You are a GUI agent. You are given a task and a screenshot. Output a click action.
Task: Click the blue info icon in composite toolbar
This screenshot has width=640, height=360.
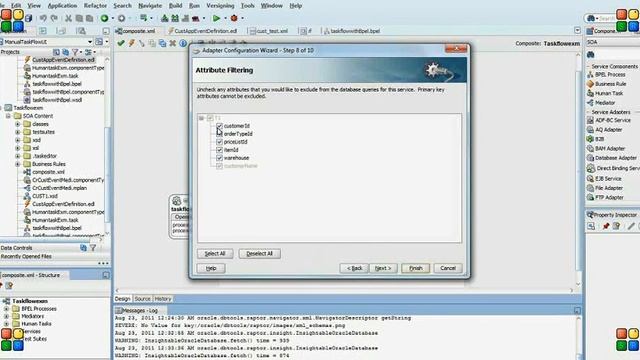pyautogui.click(x=183, y=43)
